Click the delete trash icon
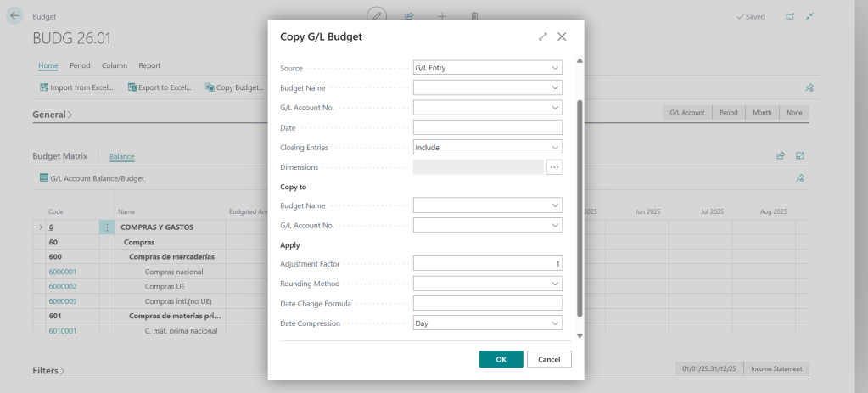This screenshot has width=868, height=393. pyautogui.click(x=475, y=16)
